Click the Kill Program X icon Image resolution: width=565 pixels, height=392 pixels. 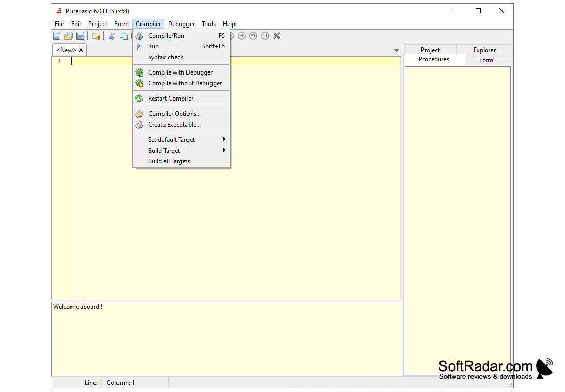[277, 36]
